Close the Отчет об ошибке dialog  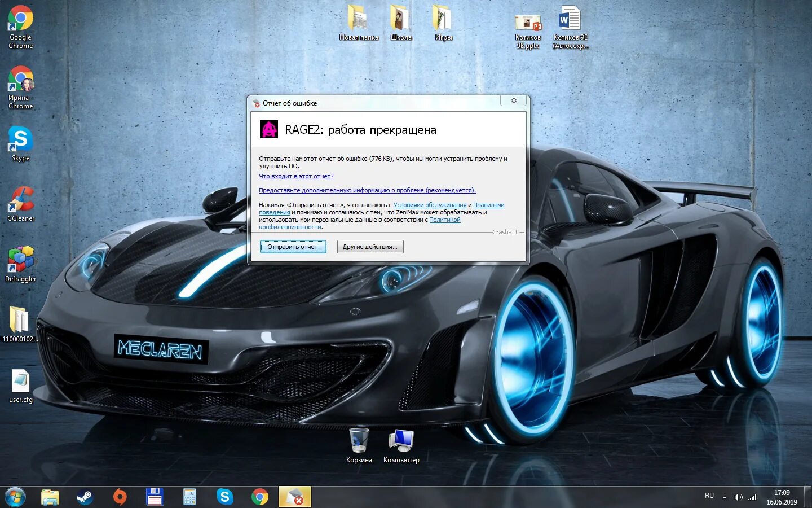tap(514, 100)
